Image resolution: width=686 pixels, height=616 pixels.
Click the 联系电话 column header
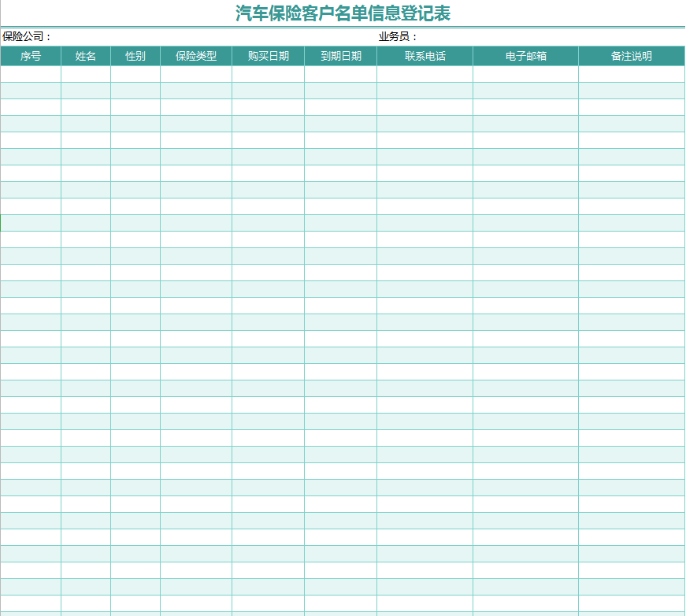424,56
